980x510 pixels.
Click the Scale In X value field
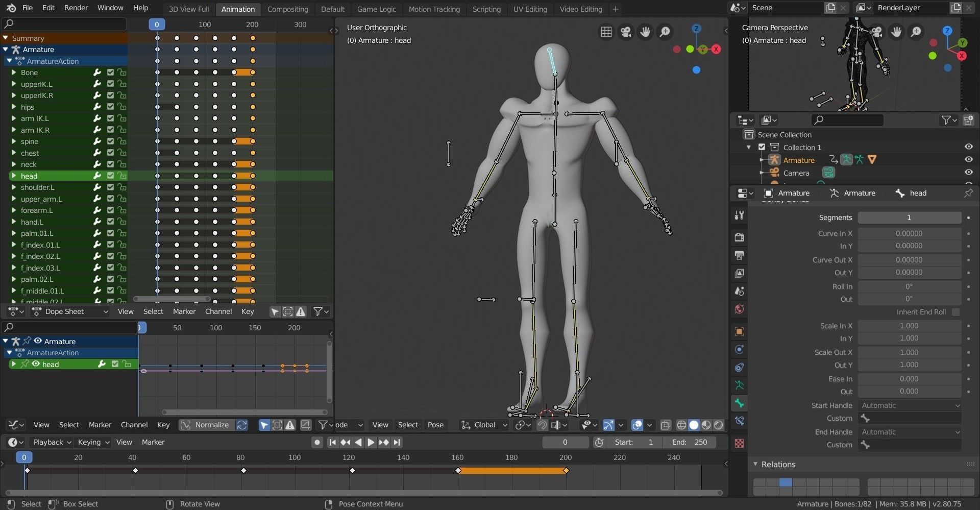[x=909, y=326]
